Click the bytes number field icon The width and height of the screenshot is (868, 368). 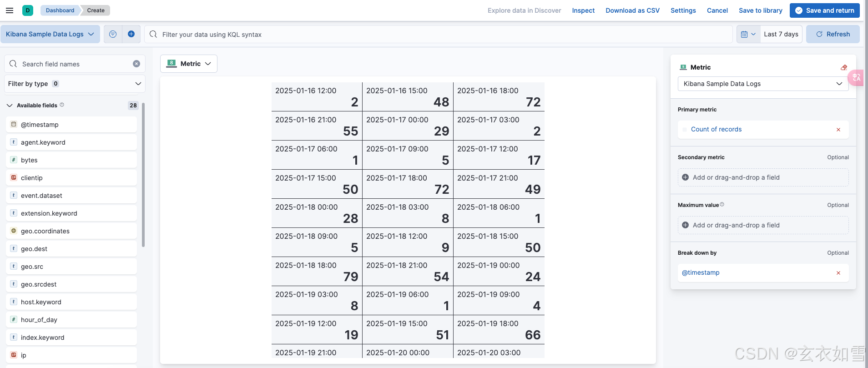(x=14, y=160)
